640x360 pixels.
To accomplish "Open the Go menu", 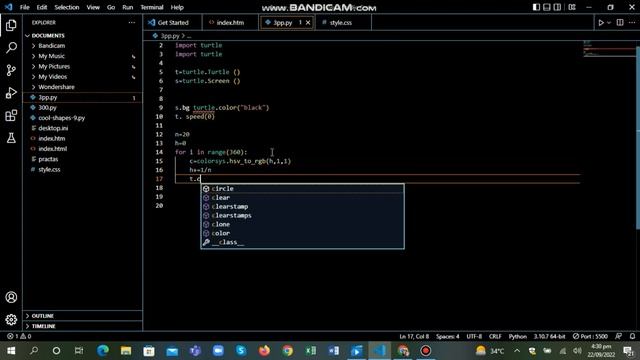I will [x=111, y=7].
